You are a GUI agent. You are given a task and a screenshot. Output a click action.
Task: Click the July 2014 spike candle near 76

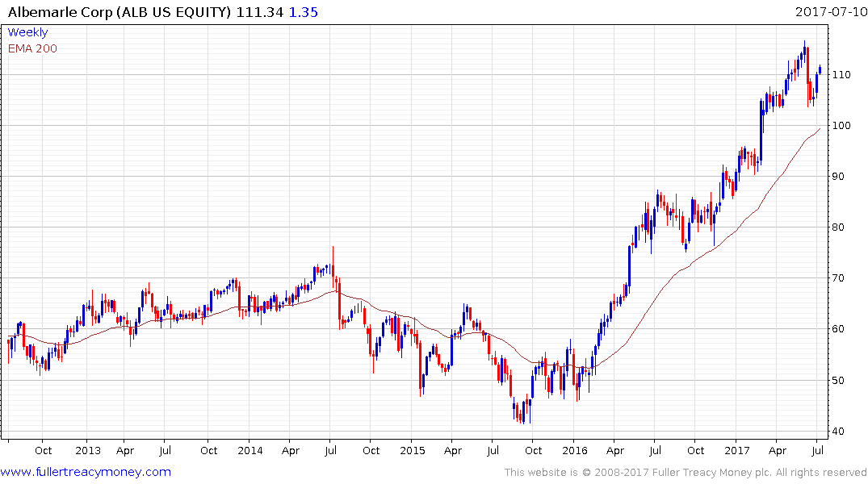pos(333,269)
